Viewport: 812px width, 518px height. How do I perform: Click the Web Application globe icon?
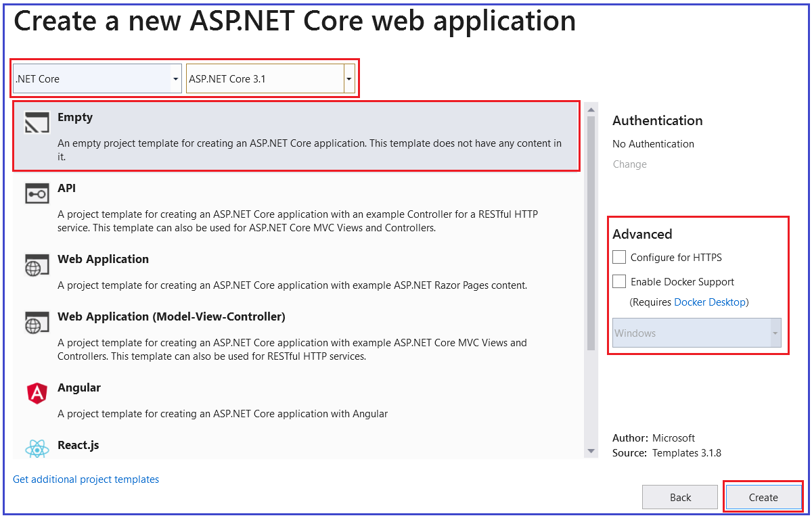pyautogui.click(x=37, y=264)
